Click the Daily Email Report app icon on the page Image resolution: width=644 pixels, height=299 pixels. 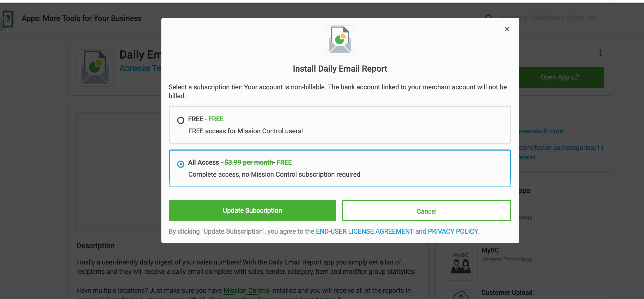coord(95,68)
